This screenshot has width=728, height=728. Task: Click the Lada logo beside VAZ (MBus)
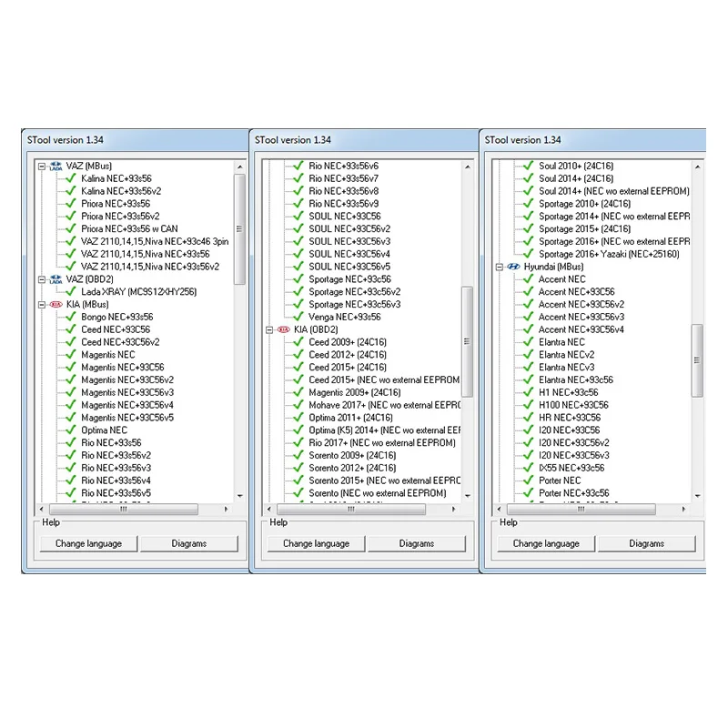tap(56, 167)
